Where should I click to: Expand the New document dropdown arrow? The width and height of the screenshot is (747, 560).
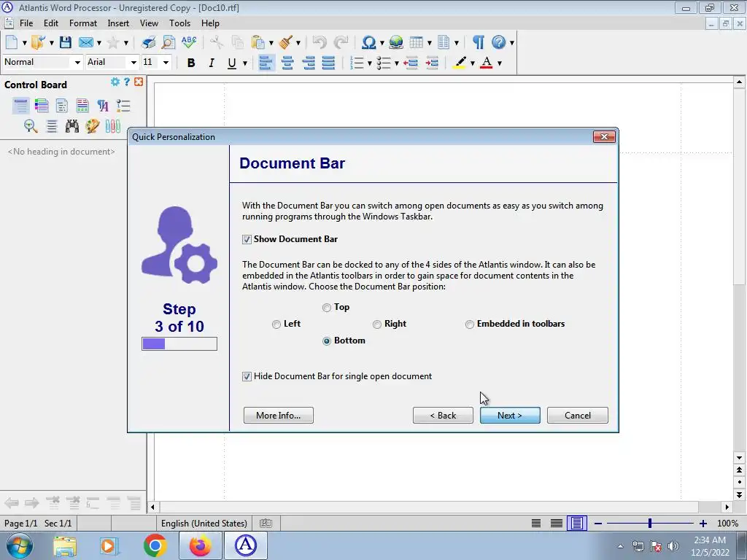tap(24, 43)
